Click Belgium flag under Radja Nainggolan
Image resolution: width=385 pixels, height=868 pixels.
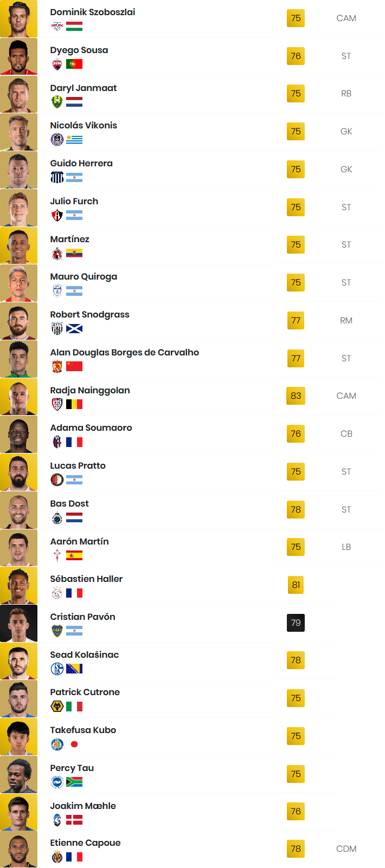pos(74,404)
